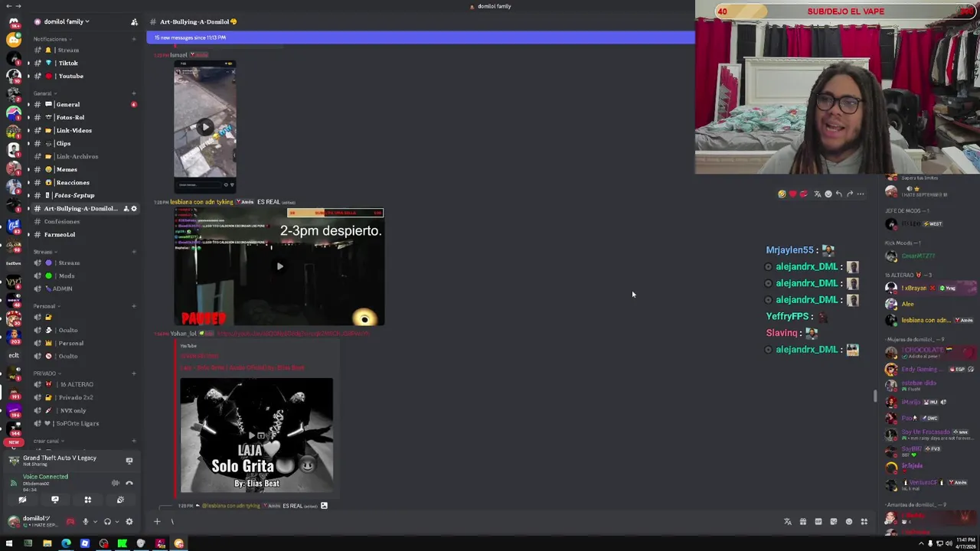The height and width of the screenshot is (551, 980).
Task: Open the apps launcher in the message bar
Action: tap(864, 522)
